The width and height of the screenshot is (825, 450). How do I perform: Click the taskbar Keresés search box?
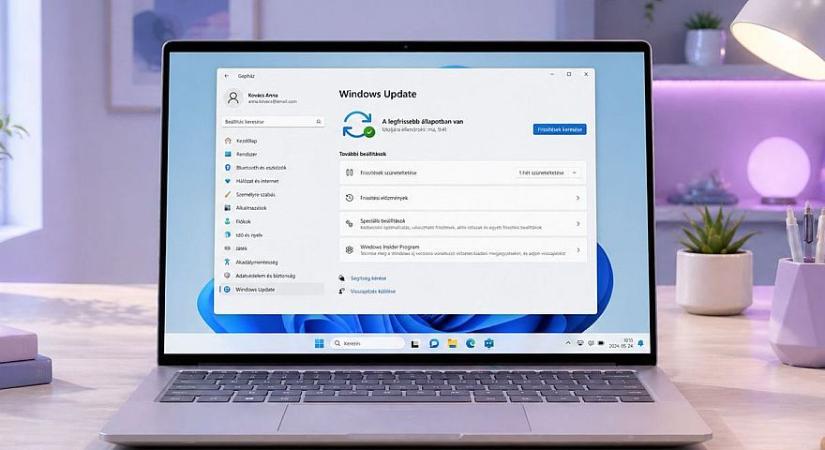(368, 344)
